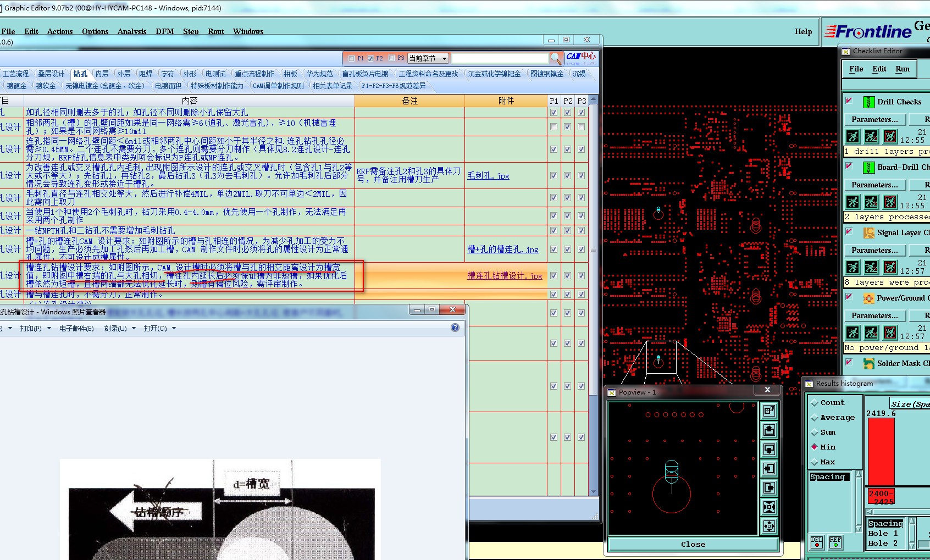Image resolution: width=930 pixels, height=560 pixels.
Task: Click first run icon under Board-Drill Checks
Action: click(852, 202)
